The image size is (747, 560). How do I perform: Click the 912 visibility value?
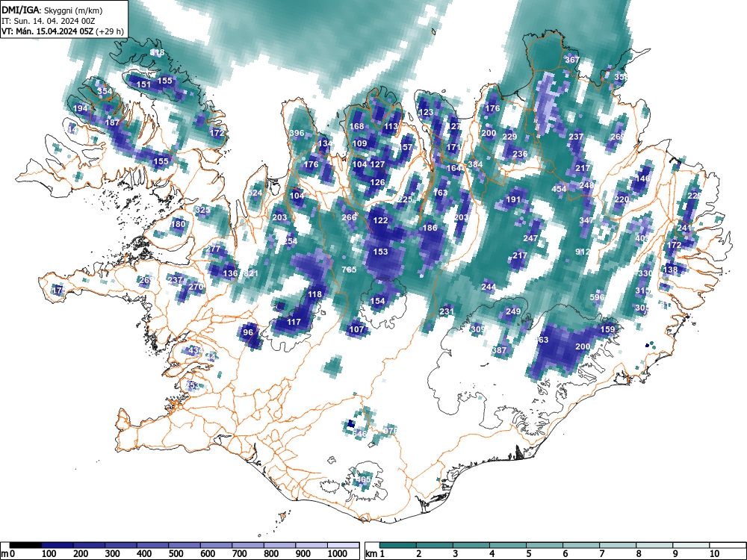583,252
